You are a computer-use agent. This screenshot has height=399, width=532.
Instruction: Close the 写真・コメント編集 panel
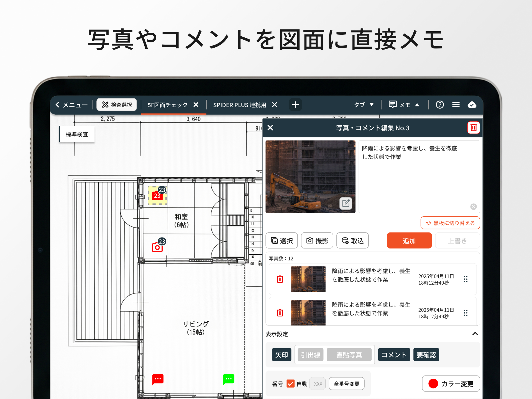pos(270,127)
